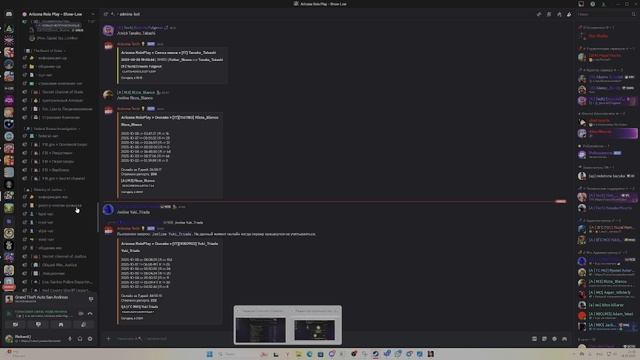The width and height of the screenshot is (640, 360).
Task: Close the right taskbar window preview
Action: tap(337, 311)
